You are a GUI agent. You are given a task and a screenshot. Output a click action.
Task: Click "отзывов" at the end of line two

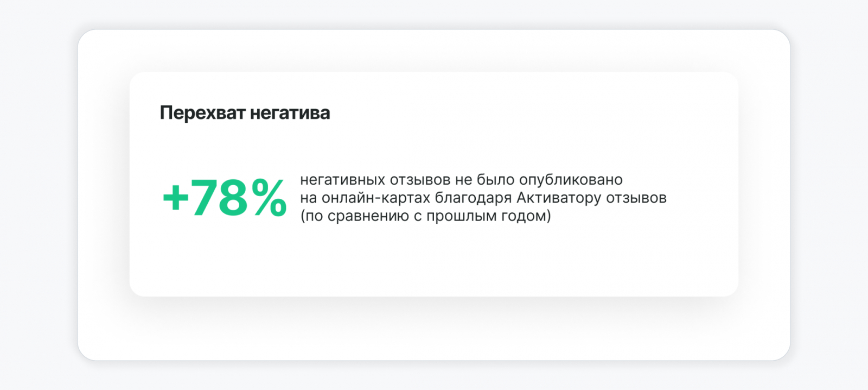point(636,198)
